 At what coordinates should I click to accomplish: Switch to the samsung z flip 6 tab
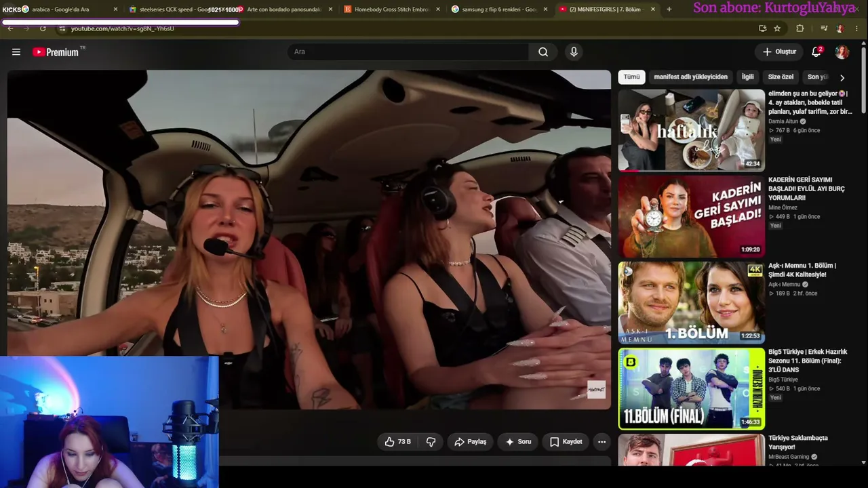[498, 9]
